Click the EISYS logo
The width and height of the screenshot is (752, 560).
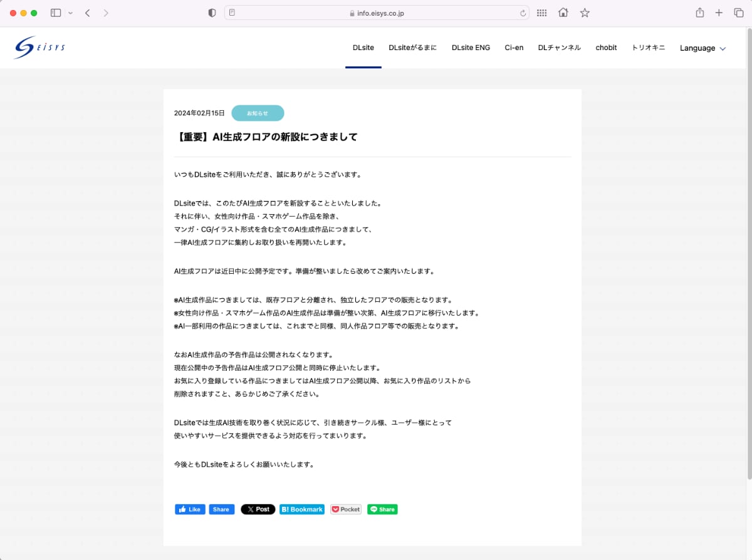[x=39, y=48]
